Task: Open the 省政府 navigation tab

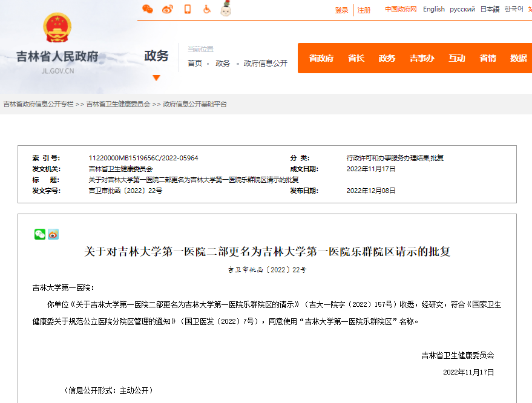Action: pos(321,58)
